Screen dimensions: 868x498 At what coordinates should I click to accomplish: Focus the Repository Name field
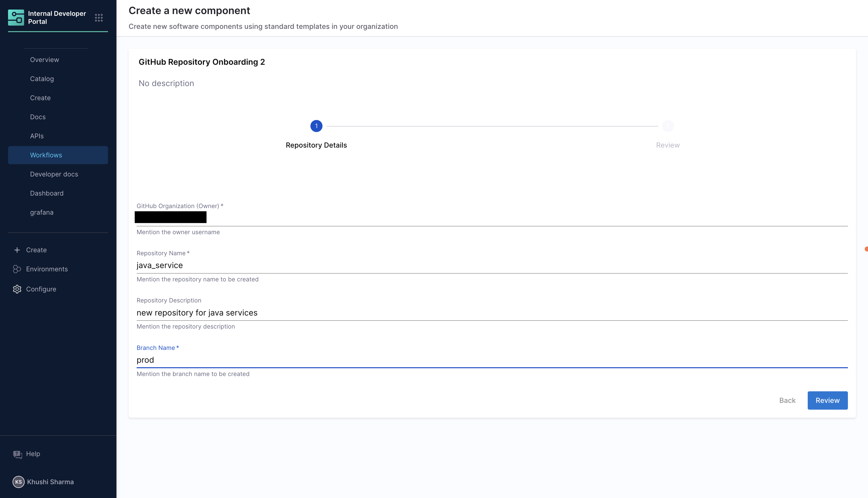492,265
